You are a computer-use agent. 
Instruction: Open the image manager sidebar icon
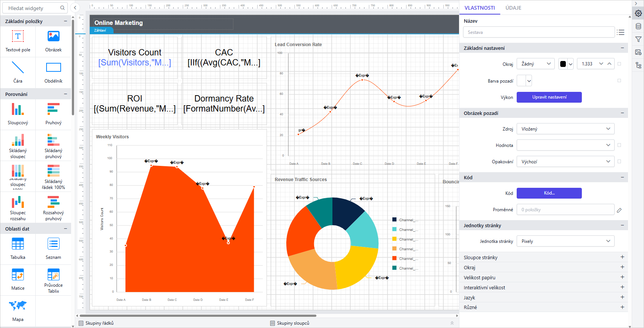[638, 52]
